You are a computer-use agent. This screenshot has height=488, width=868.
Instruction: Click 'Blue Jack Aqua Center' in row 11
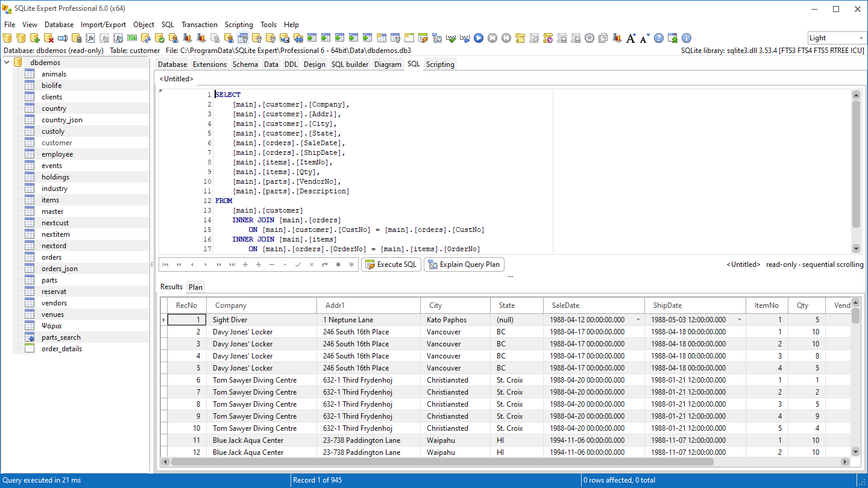[261, 440]
